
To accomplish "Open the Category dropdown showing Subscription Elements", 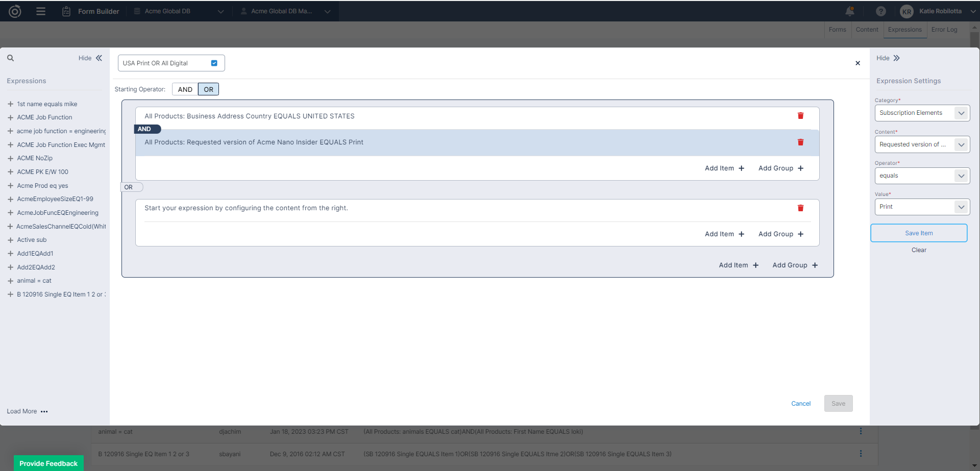I will 922,113.
